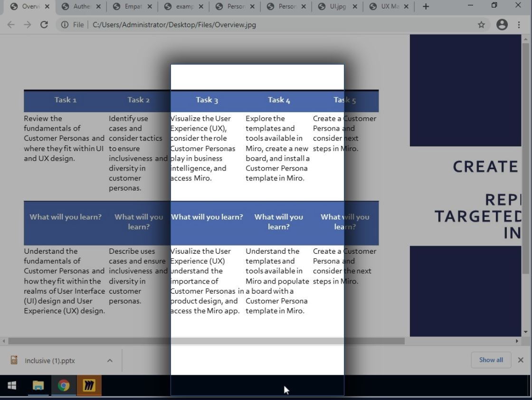Open a new browser tab
532x400 pixels.
click(x=426, y=7)
